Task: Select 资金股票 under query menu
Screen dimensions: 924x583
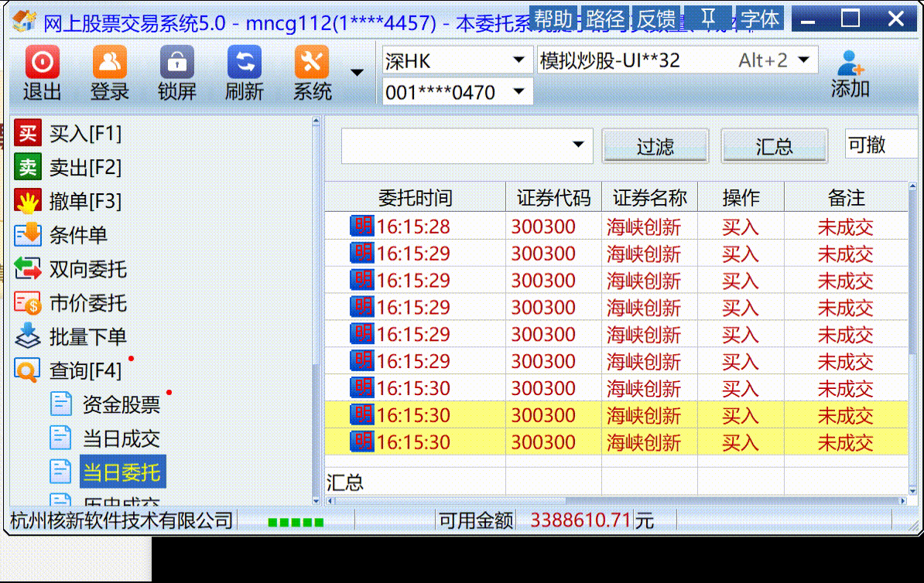Action: pyautogui.click(x=121, y=404)
